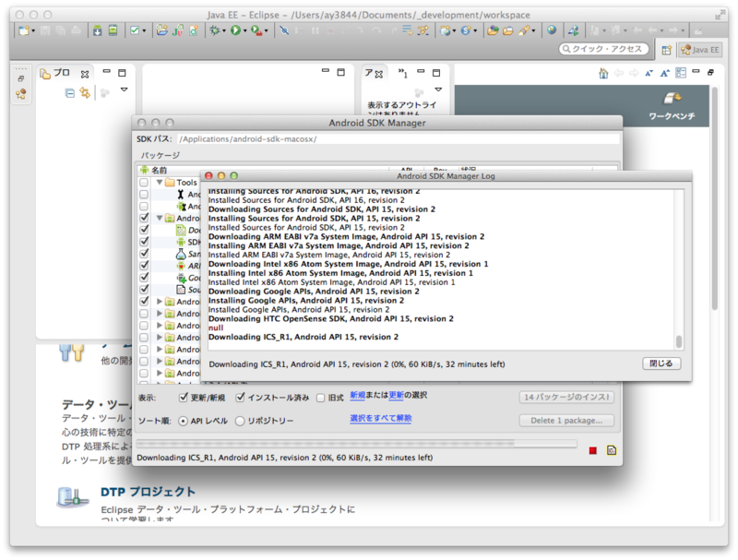Open the Search flashlight dropdown arrow
The image size is (738, 560).
(534, 31)
